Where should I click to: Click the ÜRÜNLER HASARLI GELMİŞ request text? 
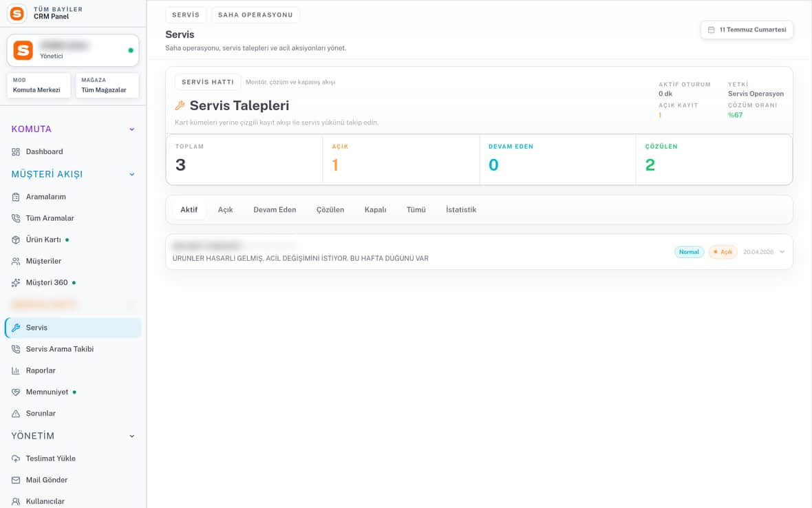[300, 258]
